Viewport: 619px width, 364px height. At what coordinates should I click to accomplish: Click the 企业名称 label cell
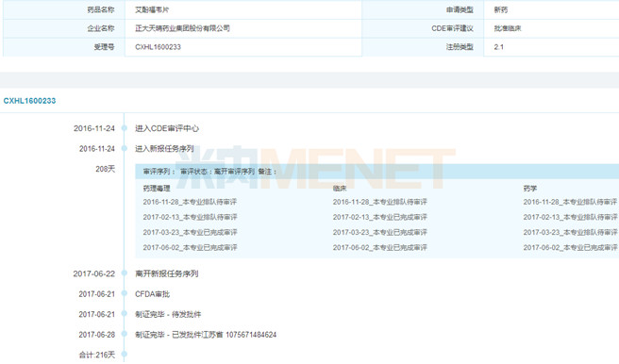tap(64, 28)
